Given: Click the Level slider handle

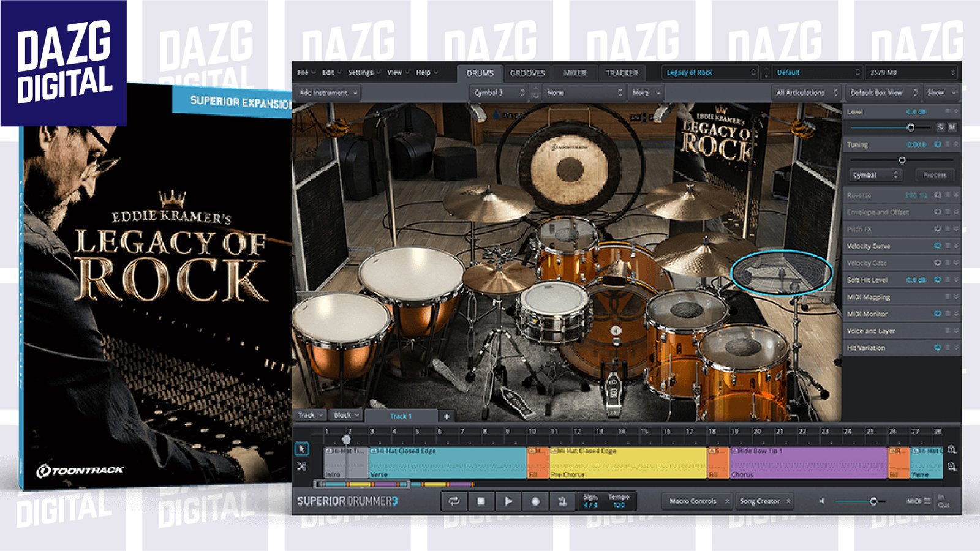Looking at the screenshot, I should click(x=910, y=127).
